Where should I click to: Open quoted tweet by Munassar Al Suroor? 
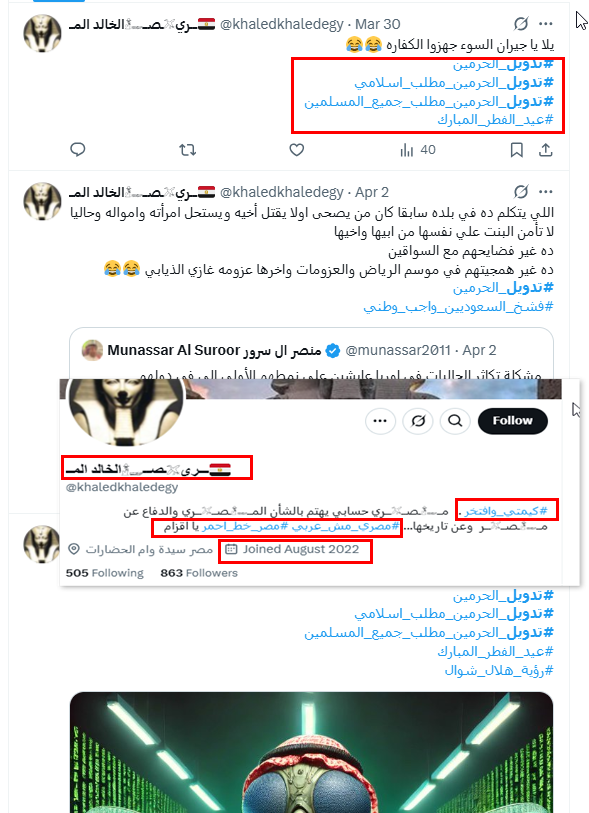click(311, 354)
